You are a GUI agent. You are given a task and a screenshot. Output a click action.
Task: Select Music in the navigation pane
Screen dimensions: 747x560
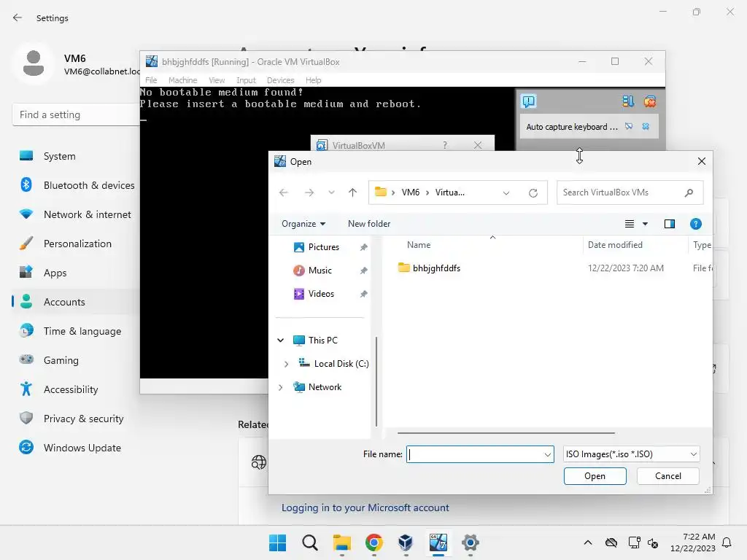(x=320, y=271)
